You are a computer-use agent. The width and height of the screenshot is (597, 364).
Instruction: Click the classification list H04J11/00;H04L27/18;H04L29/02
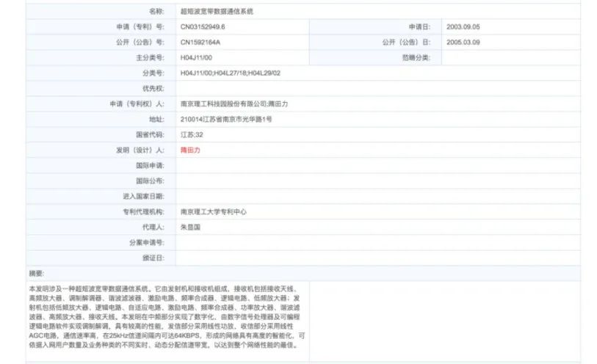(x=231, y=73)
